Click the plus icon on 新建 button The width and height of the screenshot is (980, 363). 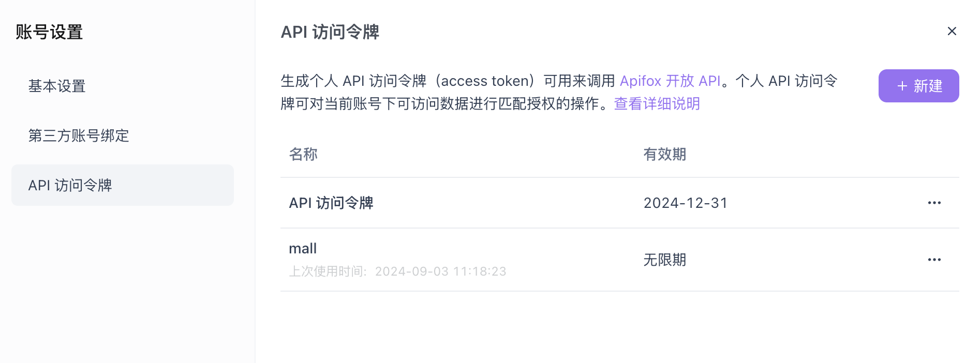902,85
